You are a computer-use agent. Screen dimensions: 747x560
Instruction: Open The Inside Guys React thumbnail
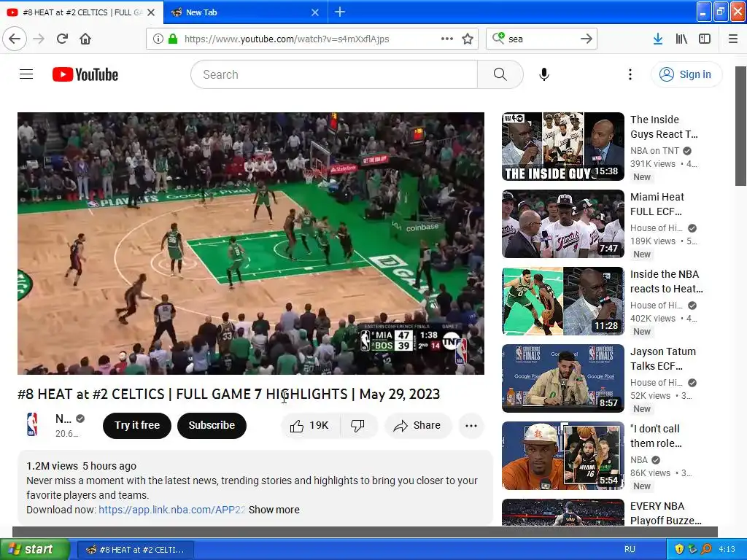click(562, 147)
